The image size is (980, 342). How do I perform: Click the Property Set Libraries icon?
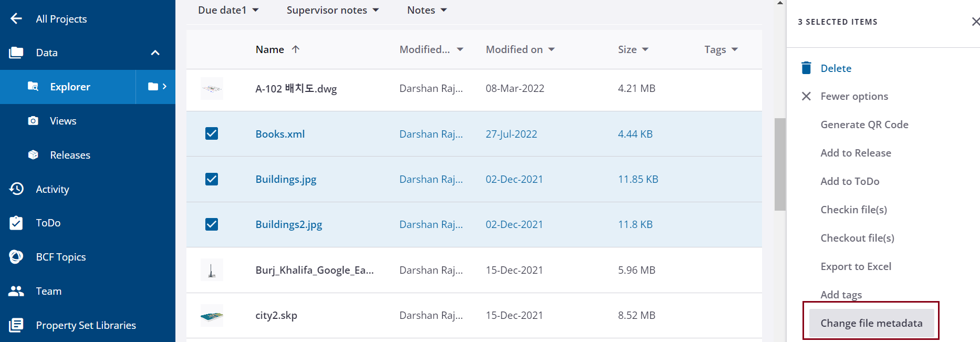pyautogui.click(x=16, y=325)
